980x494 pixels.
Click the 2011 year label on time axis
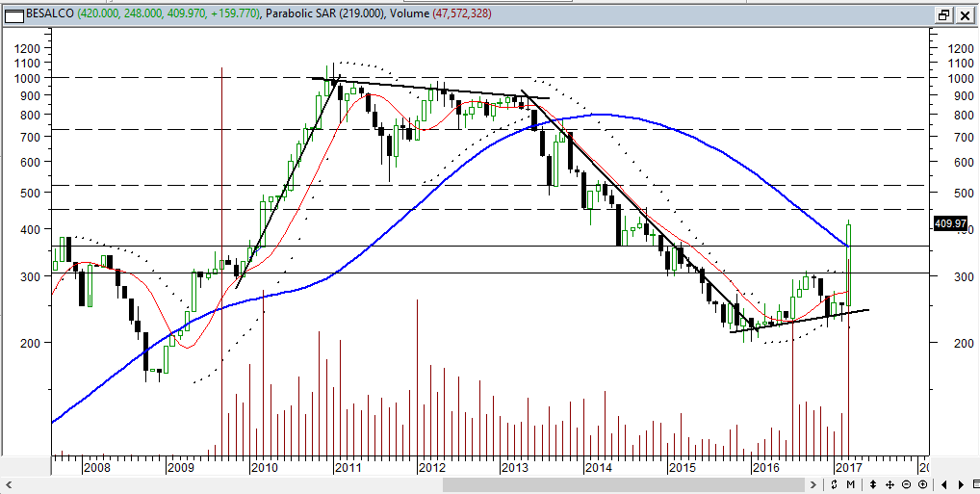click(348, 467)
